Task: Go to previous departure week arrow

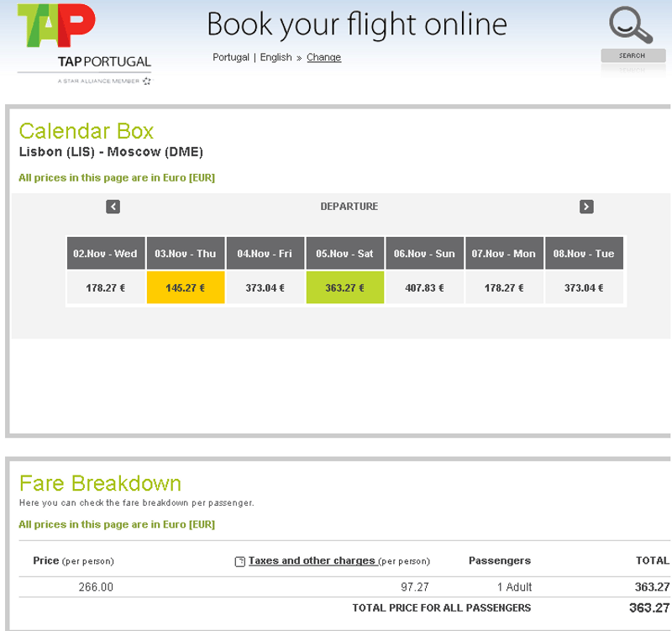Action: tap(113, 207)
